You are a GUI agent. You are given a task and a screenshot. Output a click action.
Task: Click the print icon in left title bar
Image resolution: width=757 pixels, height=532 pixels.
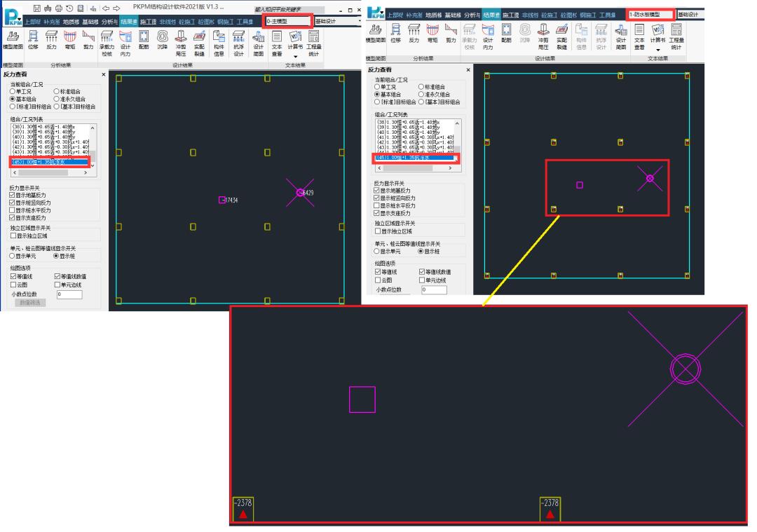coord(58,8)
